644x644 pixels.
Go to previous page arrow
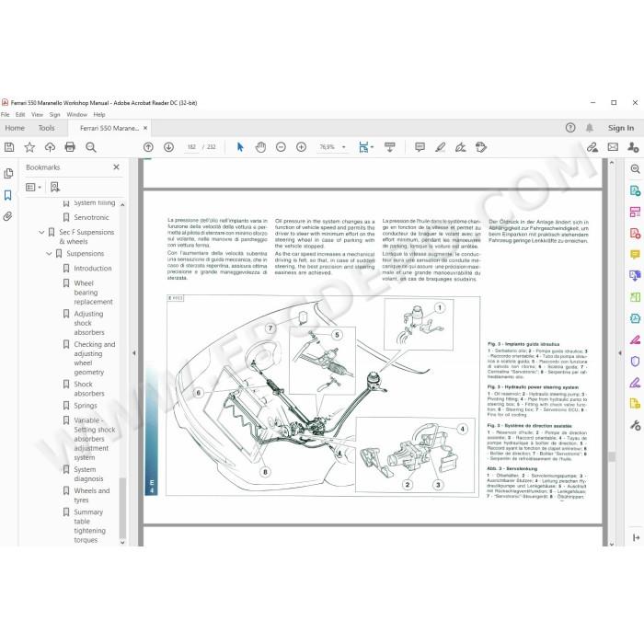tap(148, 147)
